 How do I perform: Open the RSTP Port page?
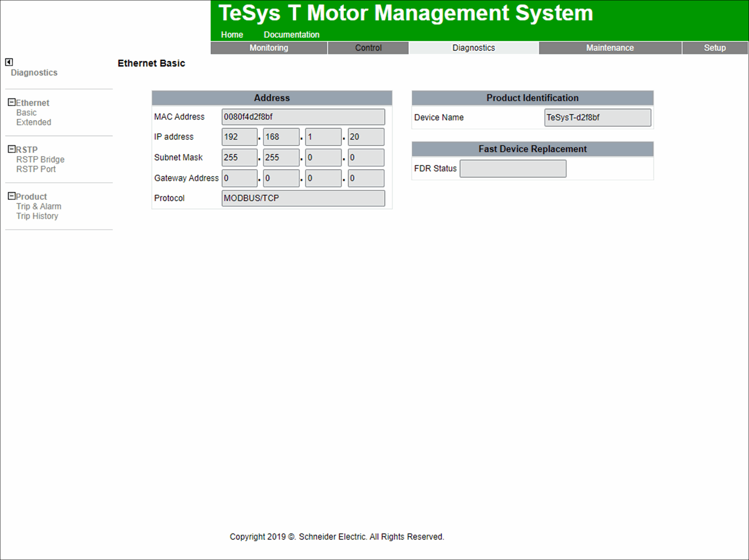pos(36,169)
